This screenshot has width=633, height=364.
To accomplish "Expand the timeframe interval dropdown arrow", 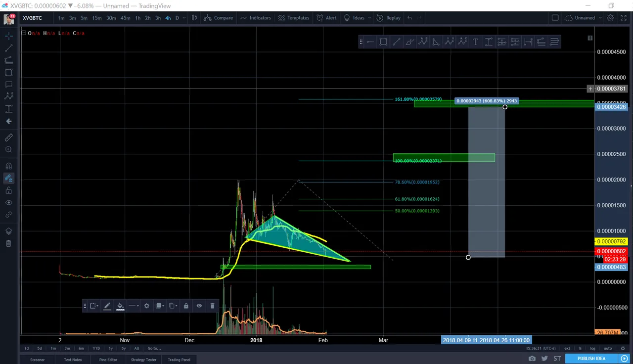I will click(184, 18).
